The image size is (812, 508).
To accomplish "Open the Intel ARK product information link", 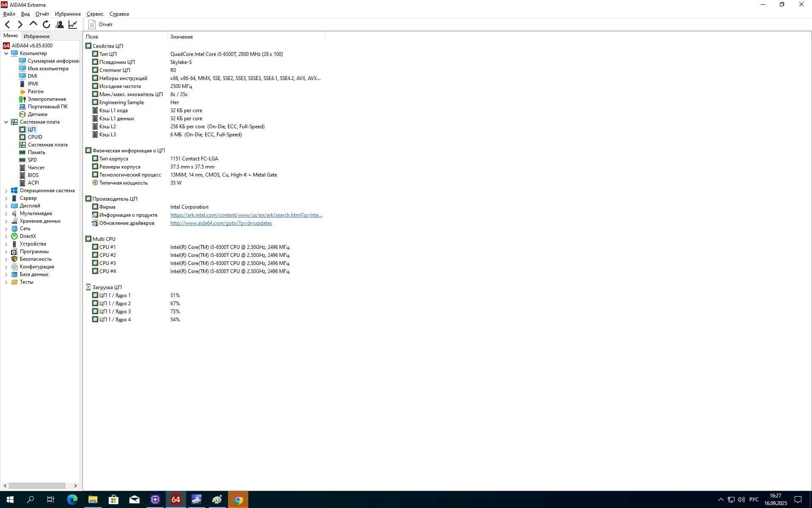I will (x=246, y=215).
